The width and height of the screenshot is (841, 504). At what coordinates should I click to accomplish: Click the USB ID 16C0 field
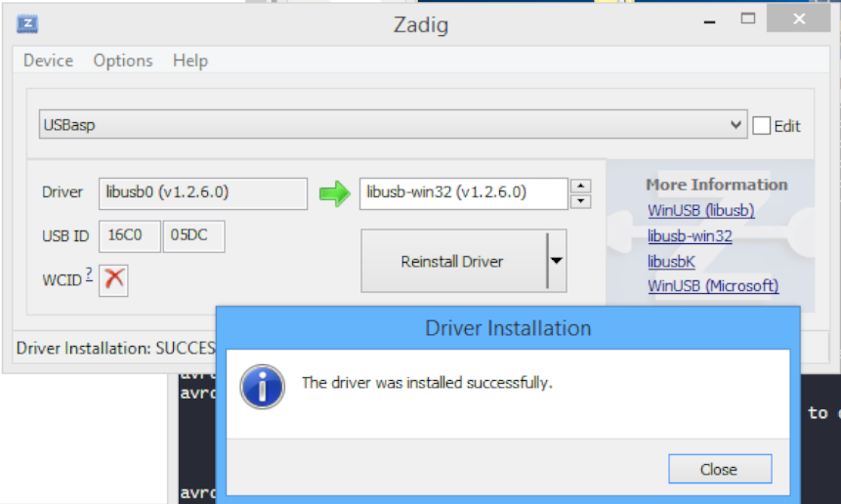[130, 236]
